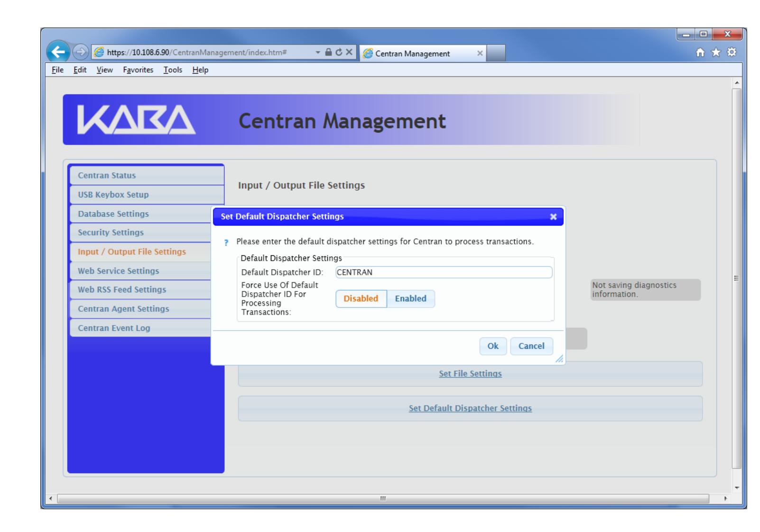Image resolution: width=760 pixels, height=532 pixels.
Task: Cancel the dispatcher settings dialog
Action: click(531, 346)
